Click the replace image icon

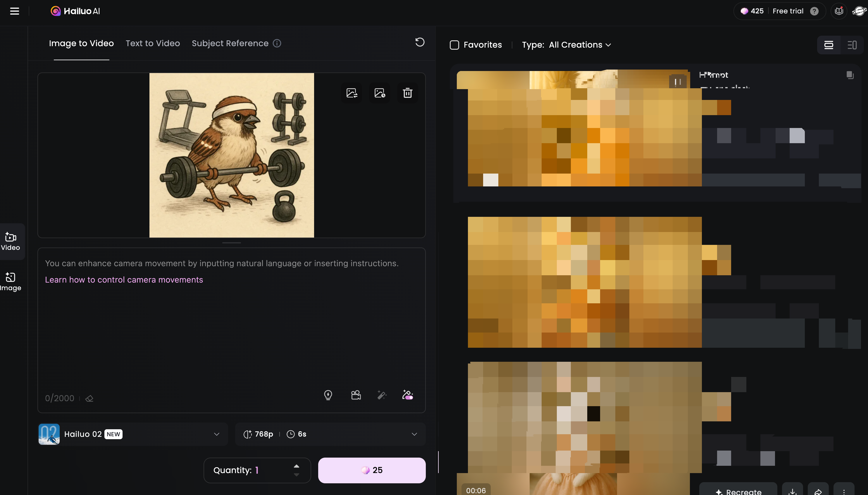click(352, 93)
